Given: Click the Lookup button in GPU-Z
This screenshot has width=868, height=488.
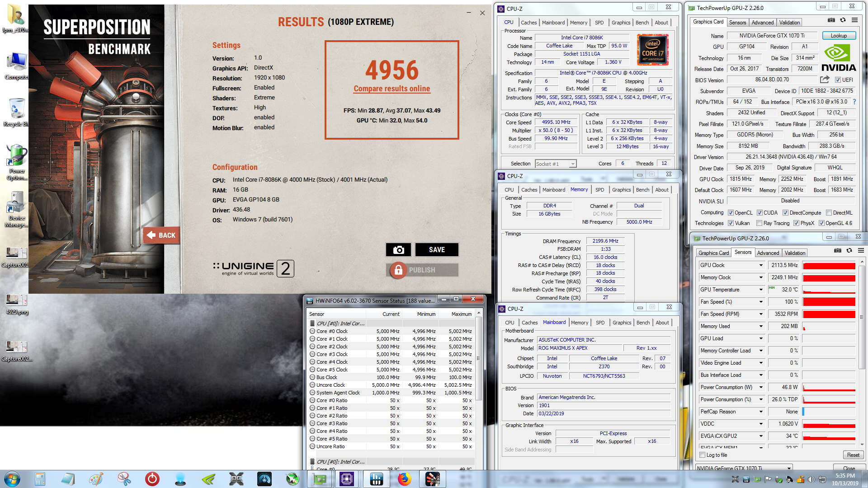Looking at the screenshot, I should pyautogui.click(x=839, y=36).
